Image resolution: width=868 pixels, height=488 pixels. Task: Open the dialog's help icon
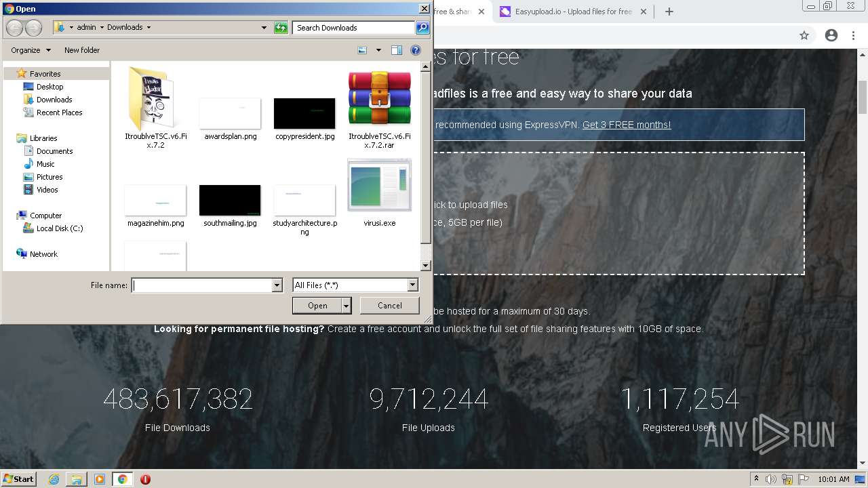[x=416, y=50]
